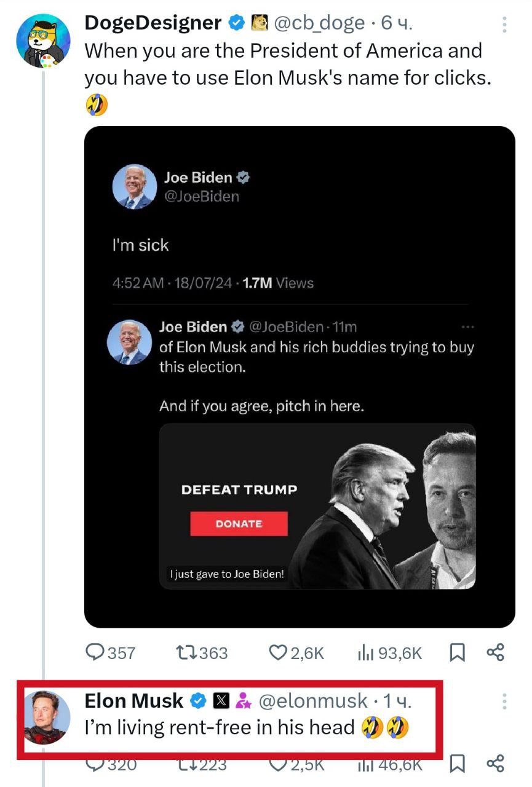The image size is (532, 787).
Task: Share DogeDesigner's post
Action: pyautogui.click(x=495, y=652)
